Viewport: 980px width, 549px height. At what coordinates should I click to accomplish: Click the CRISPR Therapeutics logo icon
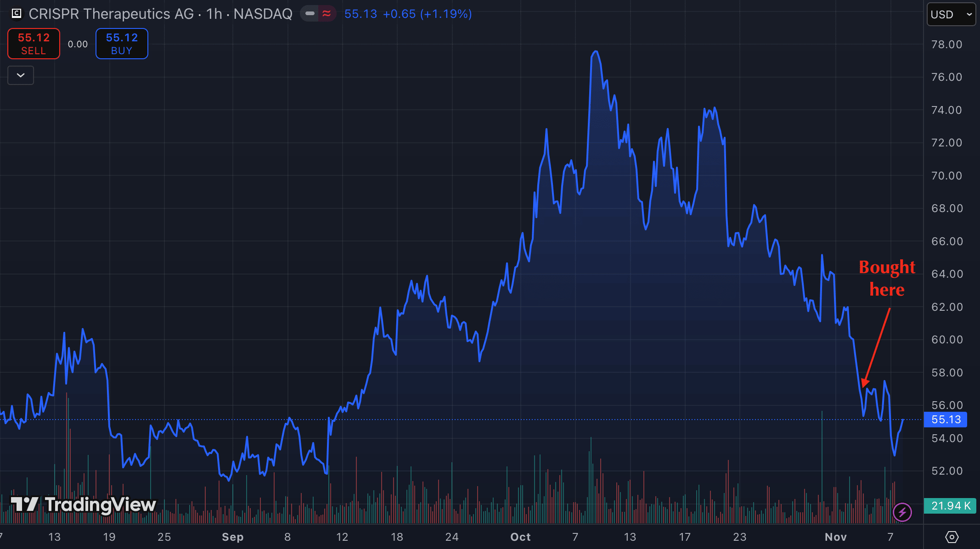tap(17, 14)
